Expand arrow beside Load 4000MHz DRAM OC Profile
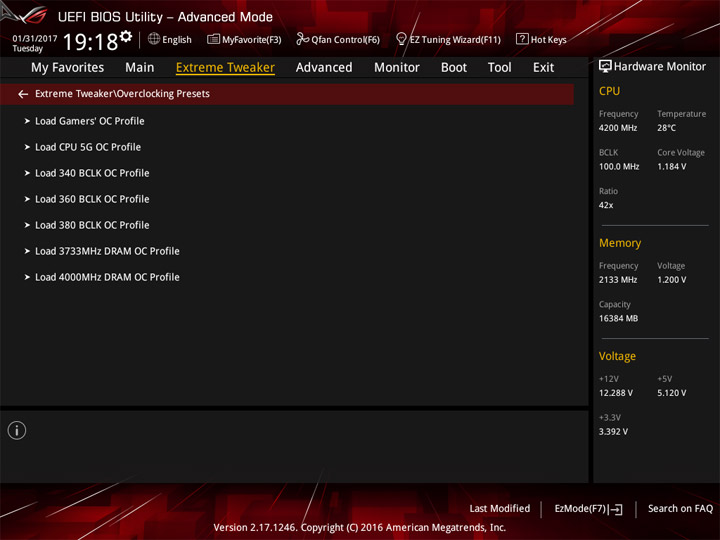The width and height of the screenshot is (720, 540). (27, 277)
